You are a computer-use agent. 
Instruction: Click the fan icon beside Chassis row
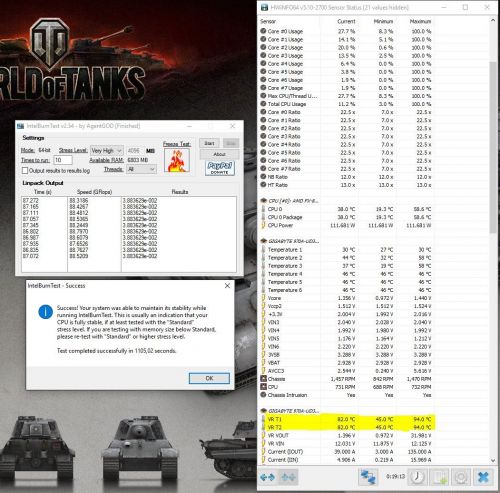[263, 379]
